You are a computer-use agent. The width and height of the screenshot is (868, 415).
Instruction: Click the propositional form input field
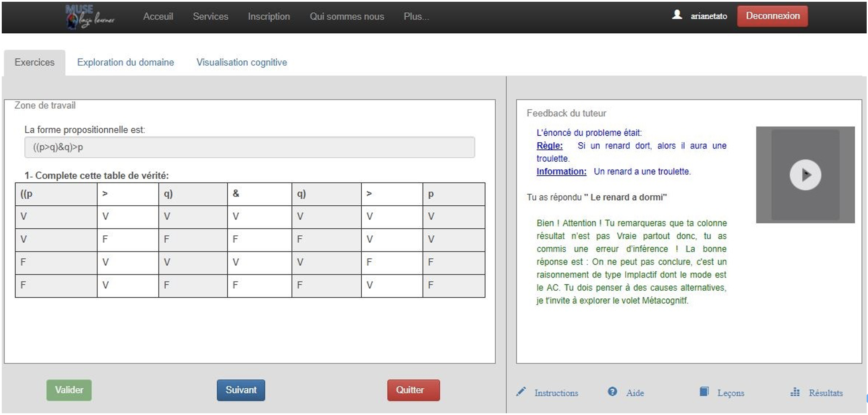click(x=249, y=147)
